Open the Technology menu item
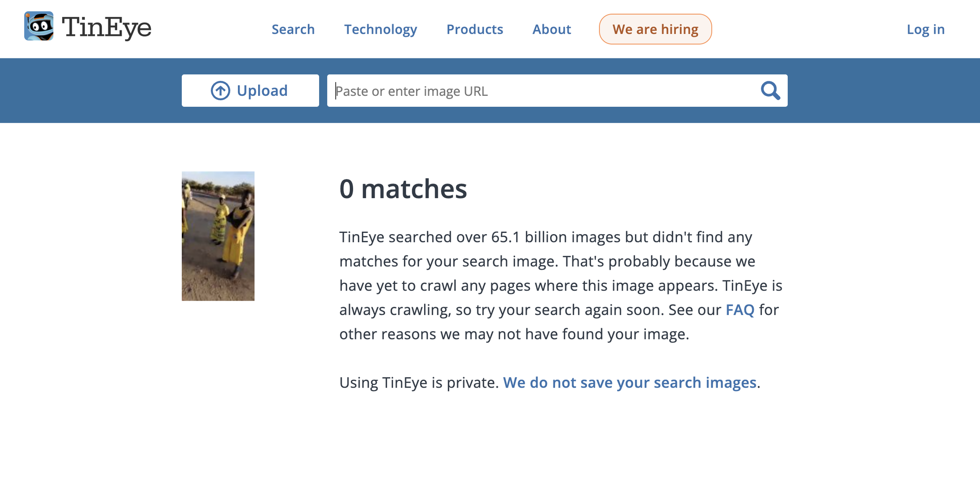 pos(380,29)
